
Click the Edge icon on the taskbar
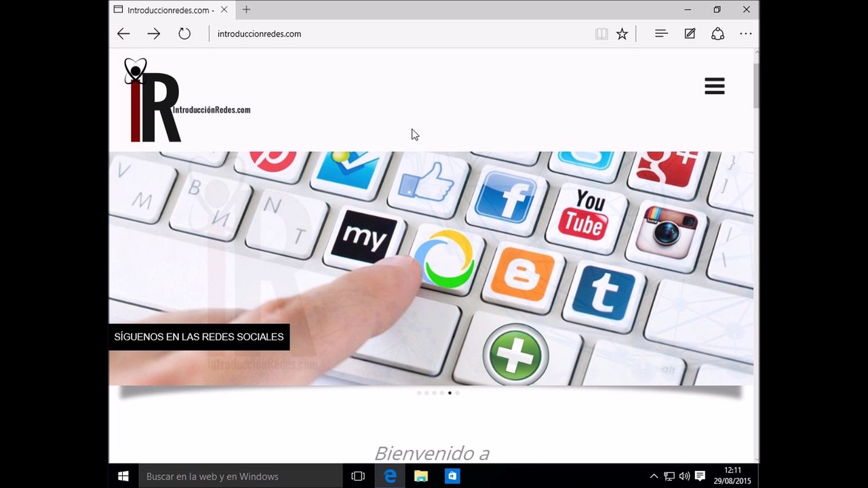tap(390, 476)
